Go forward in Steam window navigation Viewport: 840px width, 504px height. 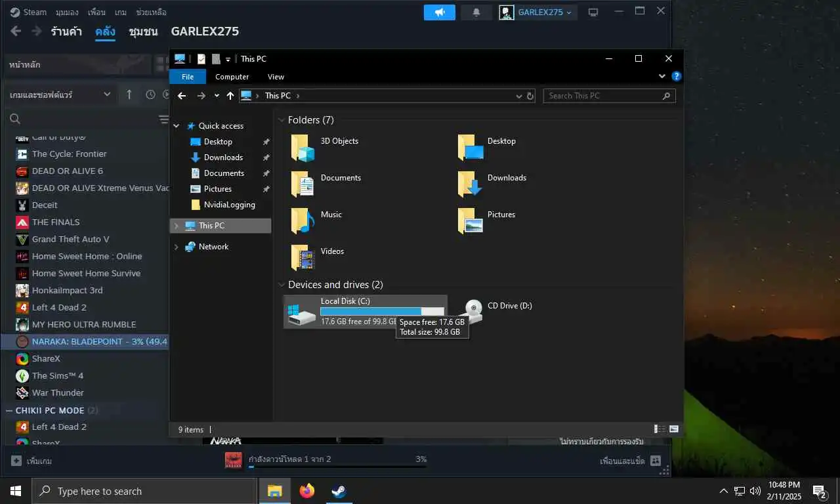37,31
